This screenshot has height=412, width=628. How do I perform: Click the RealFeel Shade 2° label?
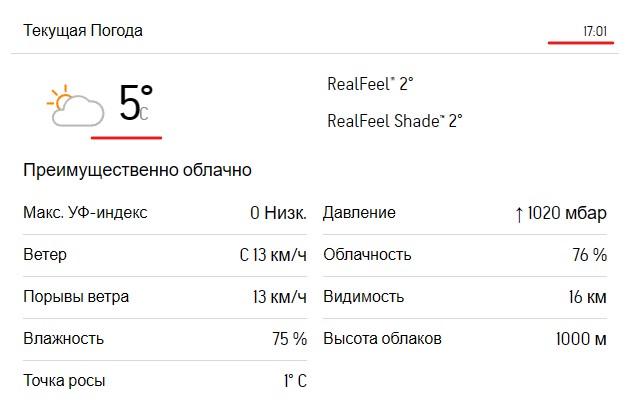click(x=395, y=121)
